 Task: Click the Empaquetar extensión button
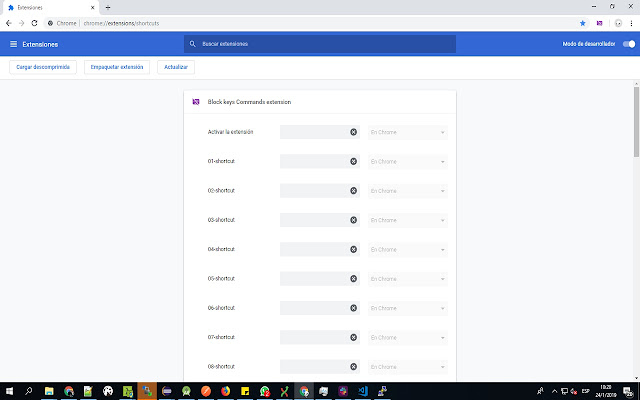[x=117, y=67]
